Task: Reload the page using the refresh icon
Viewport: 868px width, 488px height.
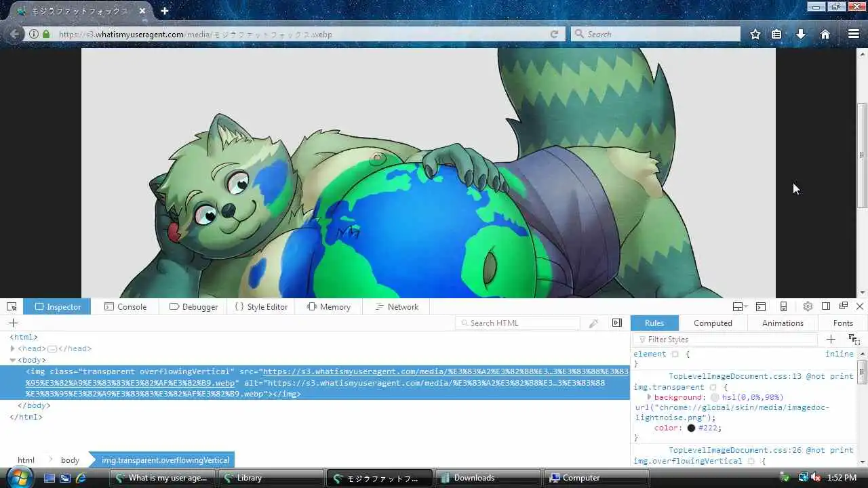Action: [x=554, y=34]
